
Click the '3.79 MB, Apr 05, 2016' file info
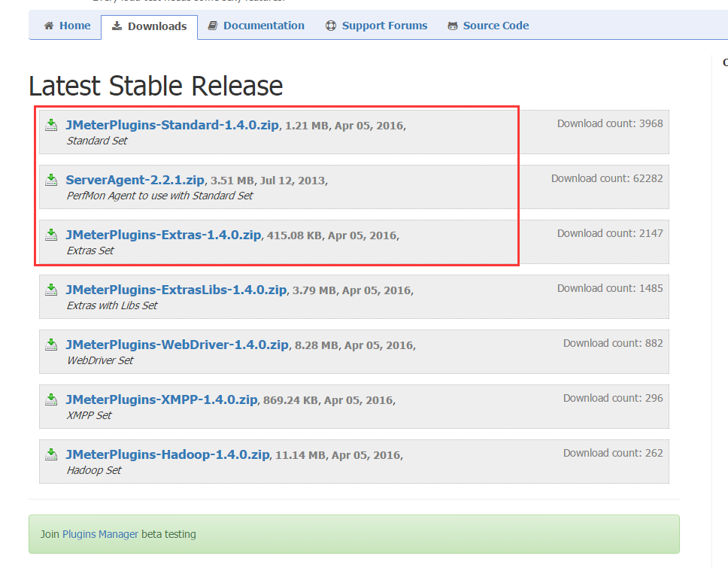352,290
